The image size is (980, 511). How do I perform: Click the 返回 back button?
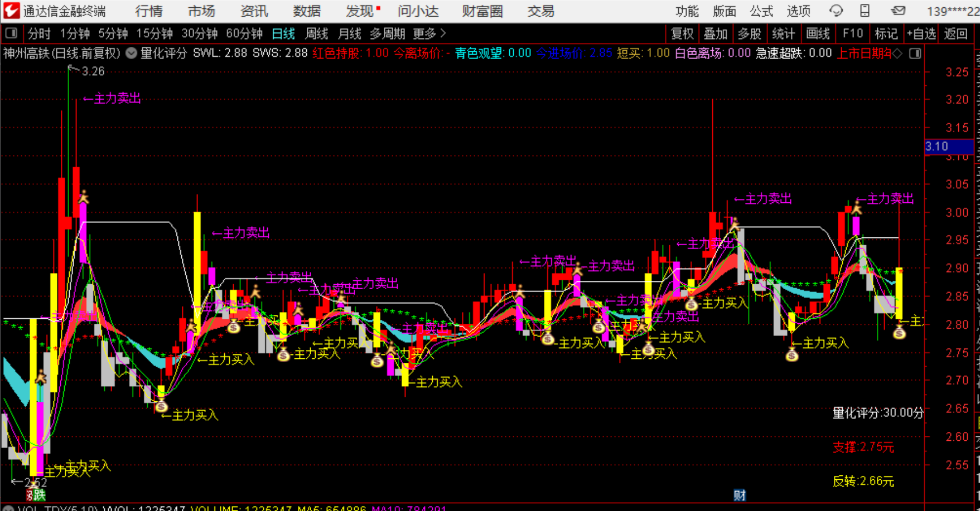(955, 33)
